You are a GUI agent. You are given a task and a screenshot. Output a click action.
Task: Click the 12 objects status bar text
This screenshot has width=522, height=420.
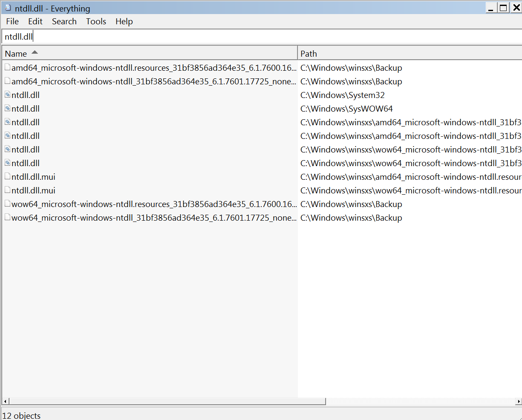pos(21,415)
